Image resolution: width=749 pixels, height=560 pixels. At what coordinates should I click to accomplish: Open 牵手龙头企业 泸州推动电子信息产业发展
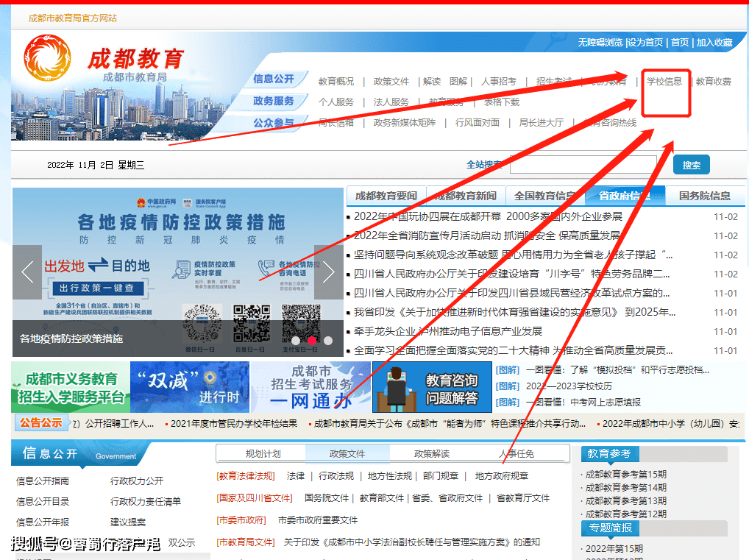click(x=447, y=331)
